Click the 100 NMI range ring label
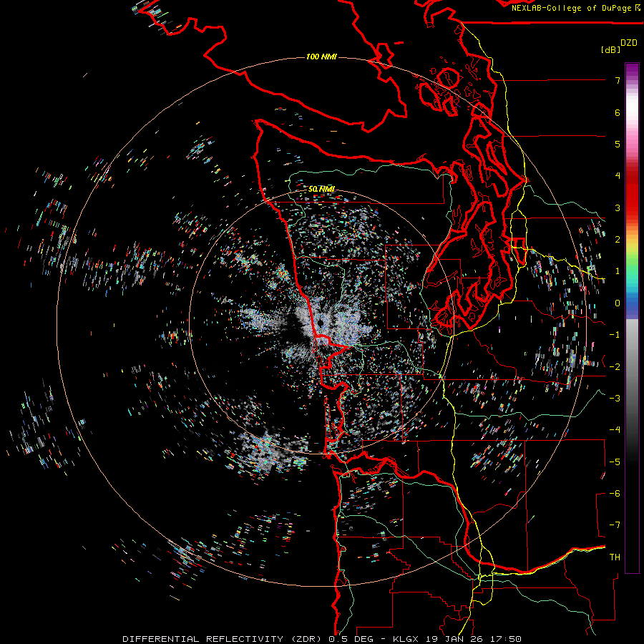The width and height of the screenshot is (644, 644). pos(321,57)
